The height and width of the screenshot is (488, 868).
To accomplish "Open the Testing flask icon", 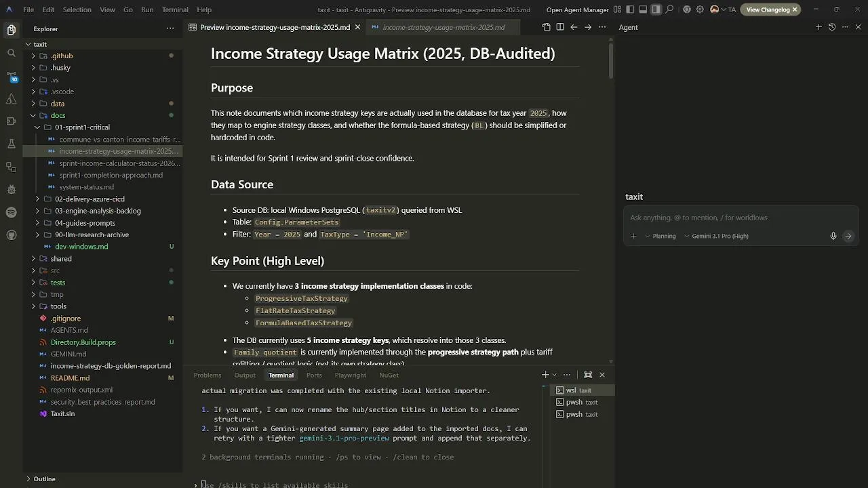I will [12, 144].
